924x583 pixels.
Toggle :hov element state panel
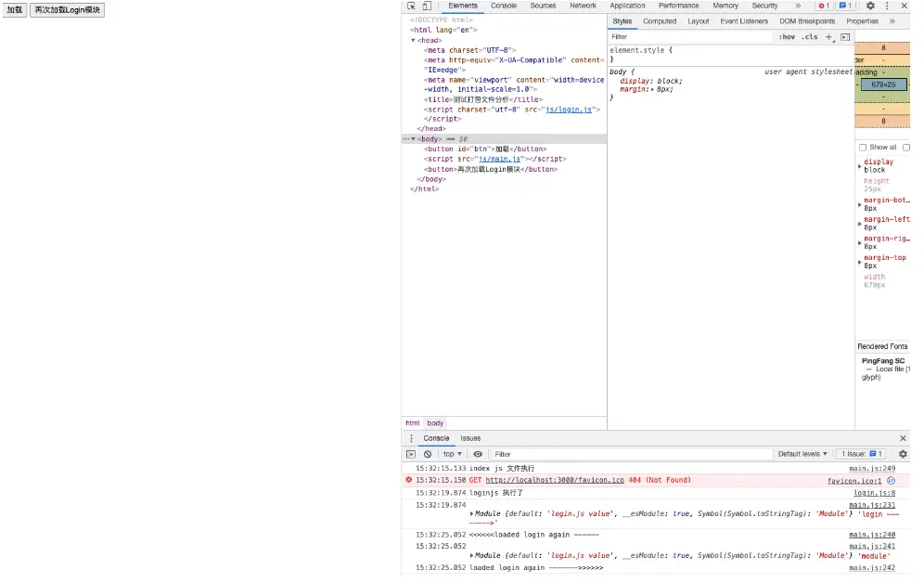click(787, 37)
